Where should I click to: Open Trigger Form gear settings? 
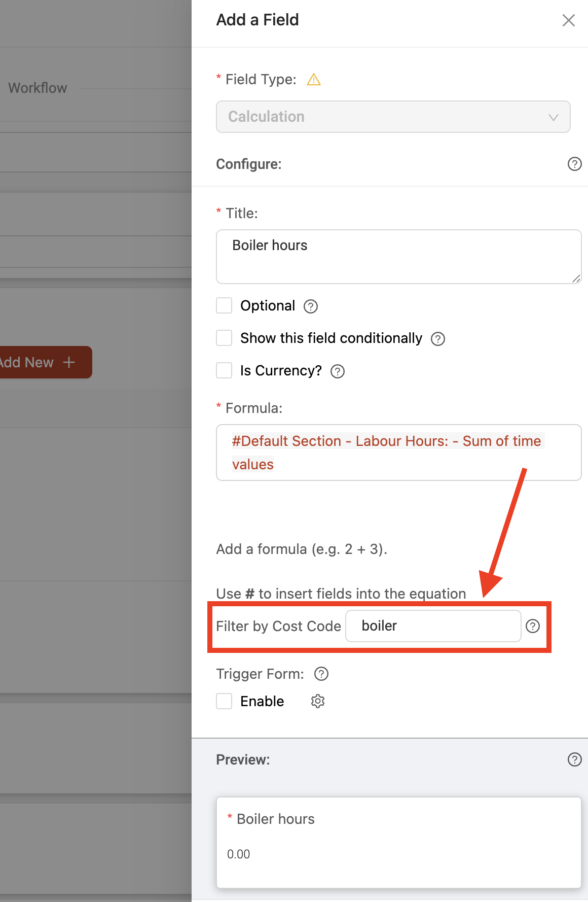pyautogui.click(x=318, y=701)
